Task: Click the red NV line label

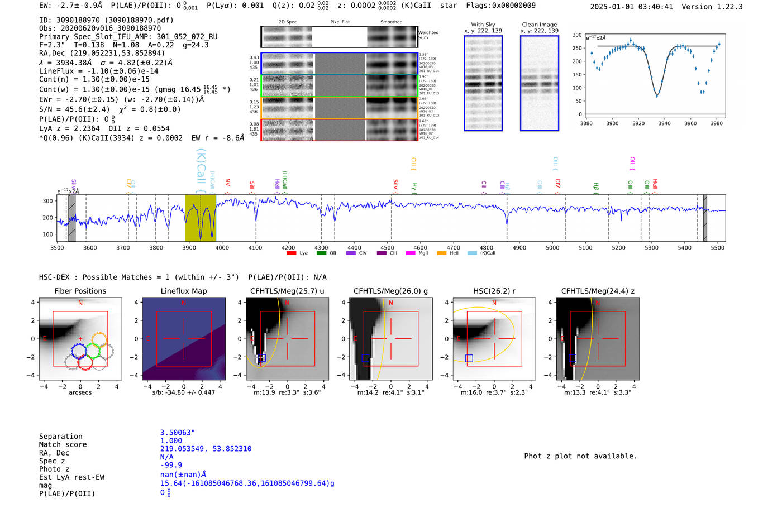Action: (x=228, y=185)
